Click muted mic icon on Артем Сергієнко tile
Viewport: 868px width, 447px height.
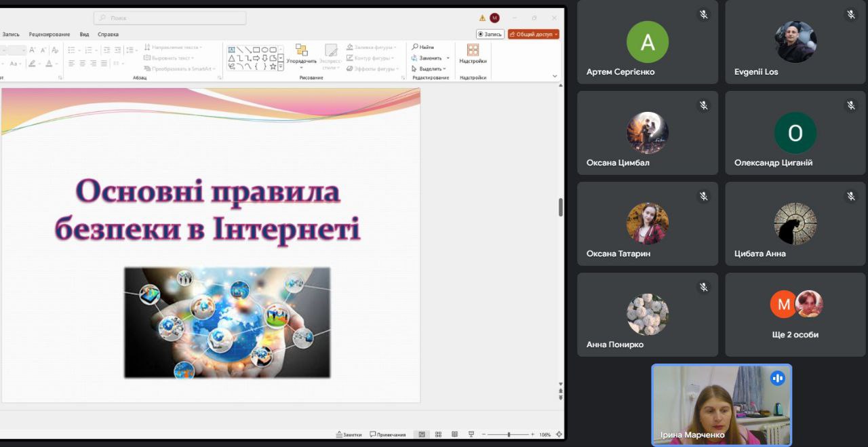[x=704, y=14]
